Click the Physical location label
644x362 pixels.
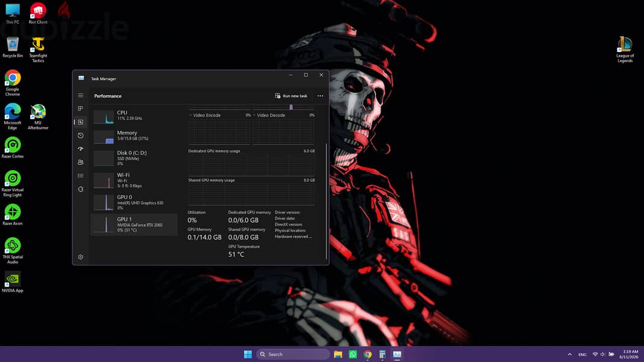pos(291,230)
